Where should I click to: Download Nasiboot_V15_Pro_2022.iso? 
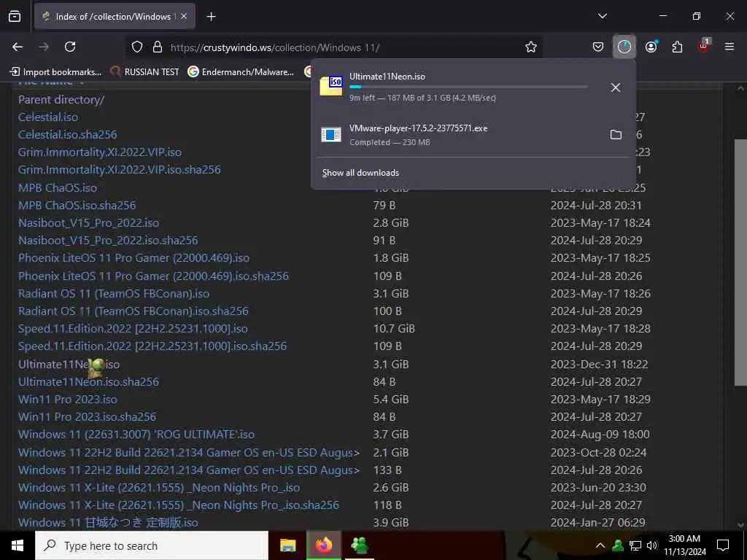point(88,223)
